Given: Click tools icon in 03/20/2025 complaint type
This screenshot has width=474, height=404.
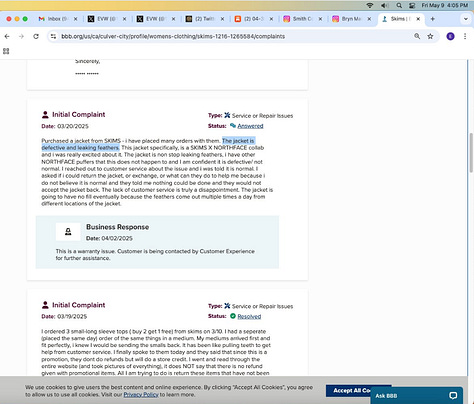Looking at the screenshot, I should [x=227, y=115].
